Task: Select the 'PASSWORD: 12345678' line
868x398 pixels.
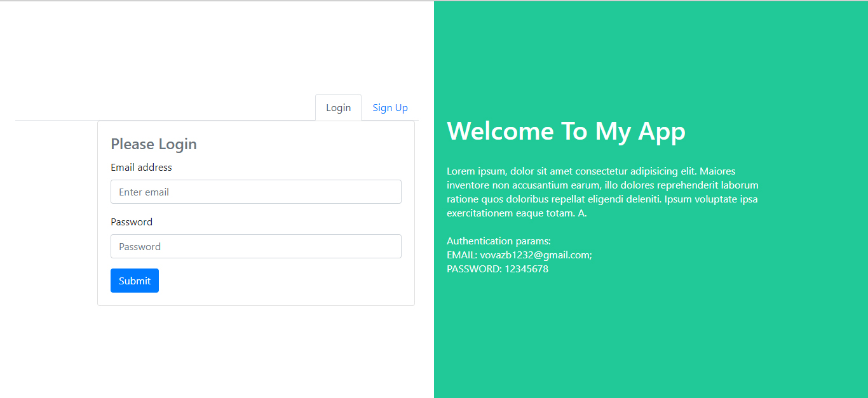Action: click(x=498, y=269)
